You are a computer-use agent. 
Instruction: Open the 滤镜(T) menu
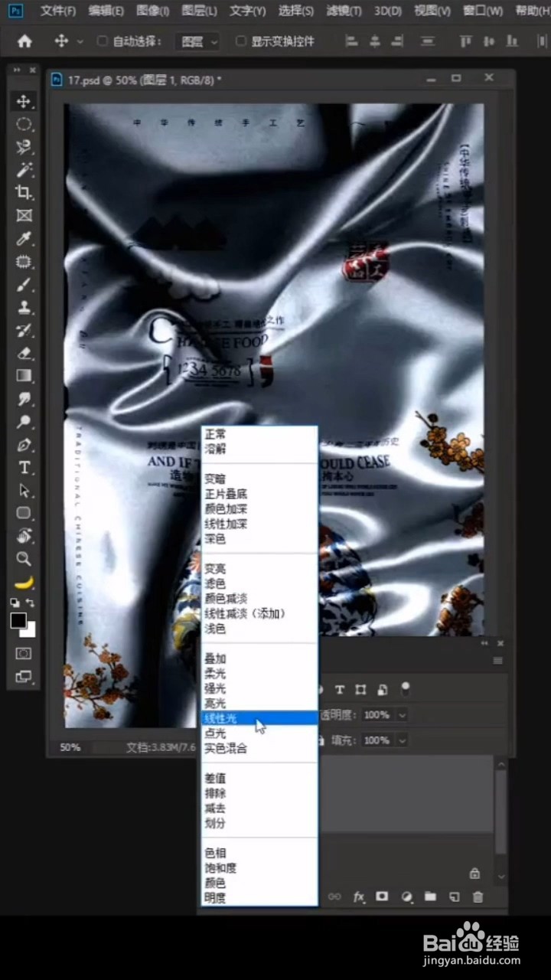click(344, 11)
